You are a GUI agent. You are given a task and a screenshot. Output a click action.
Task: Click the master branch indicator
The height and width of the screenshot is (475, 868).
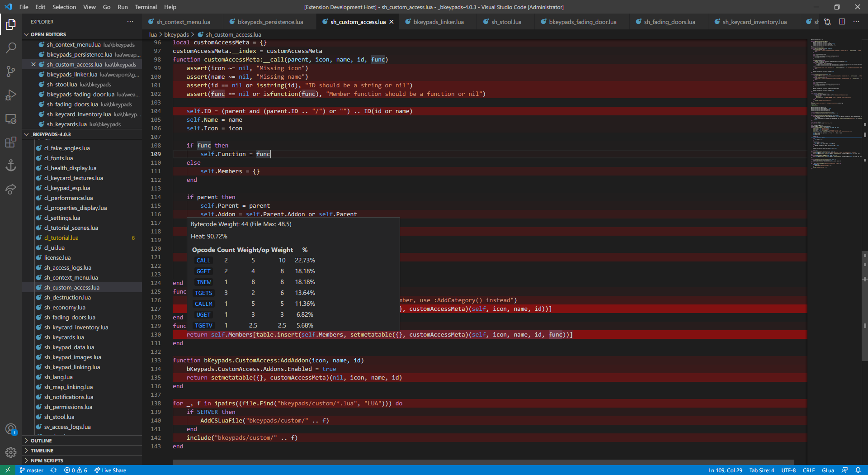31,470
